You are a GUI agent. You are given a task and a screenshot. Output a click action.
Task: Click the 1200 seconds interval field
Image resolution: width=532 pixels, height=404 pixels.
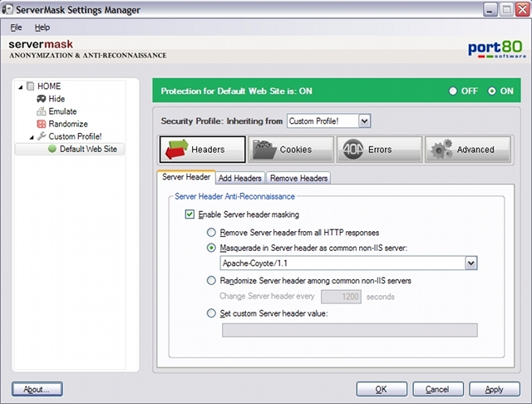pyautogui.click(x=341, y=297)
